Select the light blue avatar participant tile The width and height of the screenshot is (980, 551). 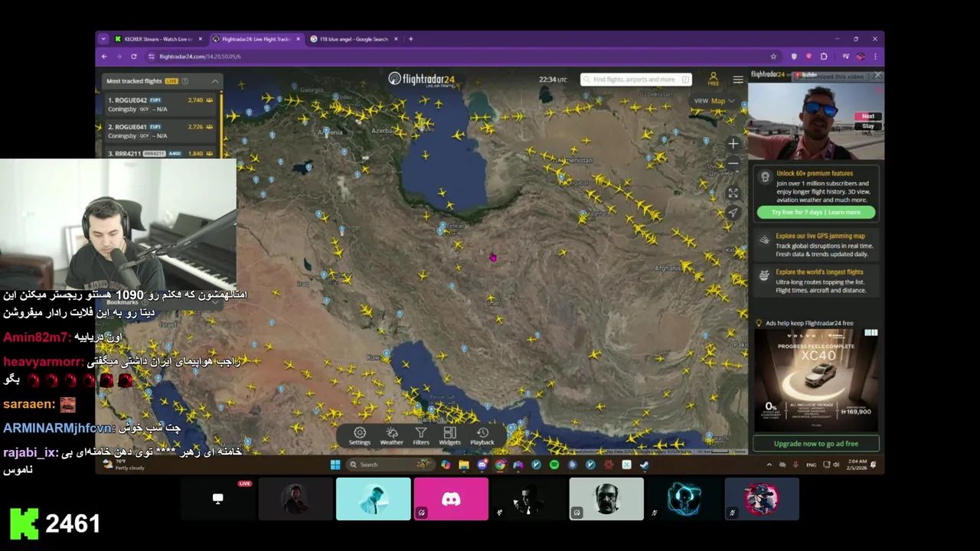(x=373, y=499)
